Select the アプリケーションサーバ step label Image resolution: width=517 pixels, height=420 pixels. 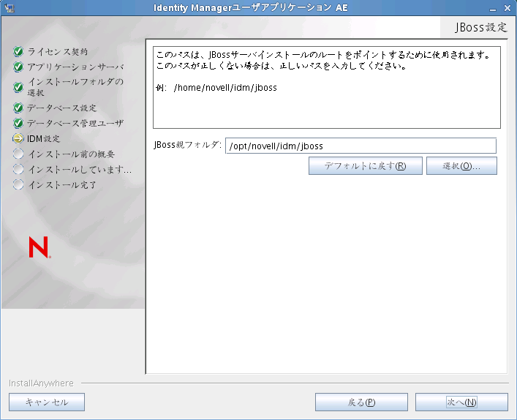point(75,67)
